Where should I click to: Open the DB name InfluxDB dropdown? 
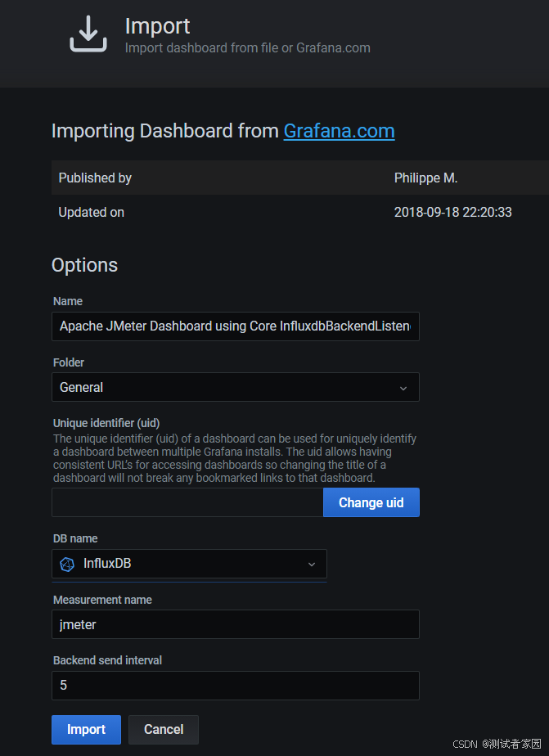189,564
